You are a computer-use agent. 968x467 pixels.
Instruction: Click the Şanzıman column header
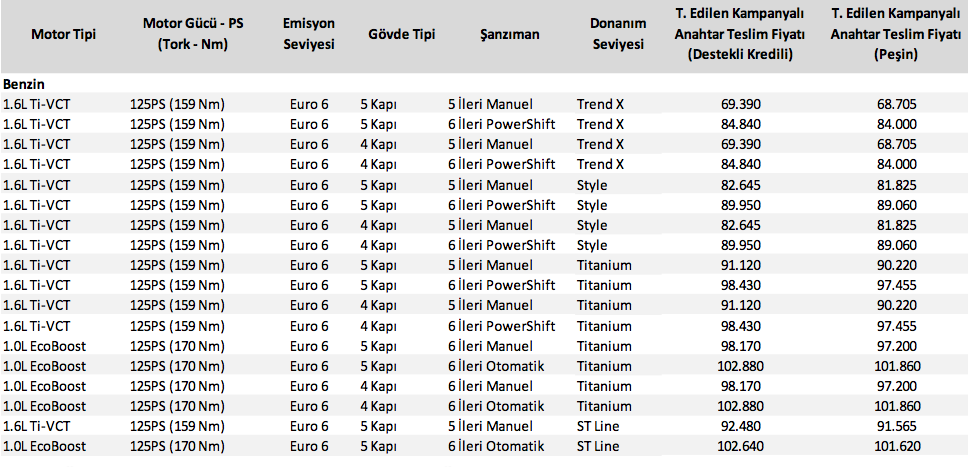[509, 34]
